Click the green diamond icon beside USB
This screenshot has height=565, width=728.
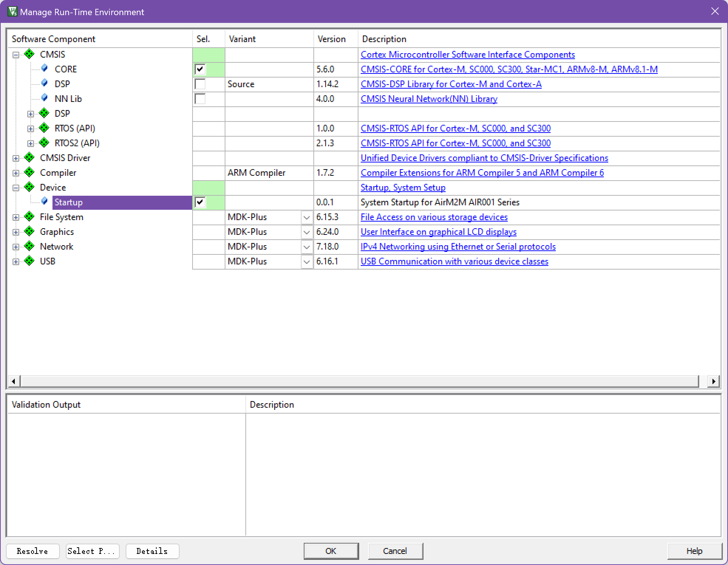click(29, 261)
